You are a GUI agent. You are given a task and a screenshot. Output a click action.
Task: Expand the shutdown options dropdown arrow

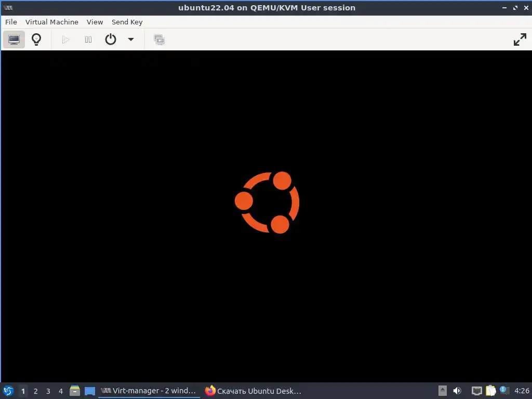click(x=130, y=39)
